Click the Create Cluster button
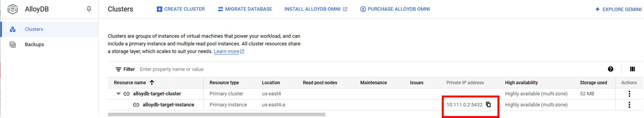The image size is (644, 118). (x=181, y=9)
